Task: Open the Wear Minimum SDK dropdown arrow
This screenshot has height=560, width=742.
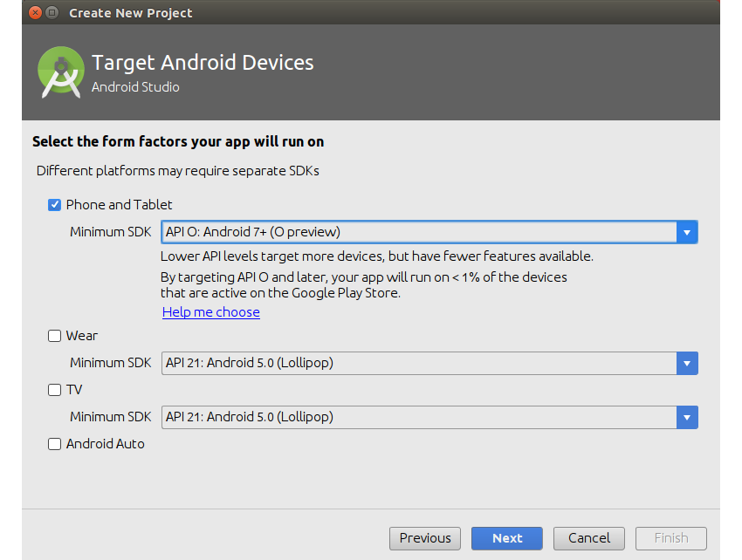Action: click(687, 363)
